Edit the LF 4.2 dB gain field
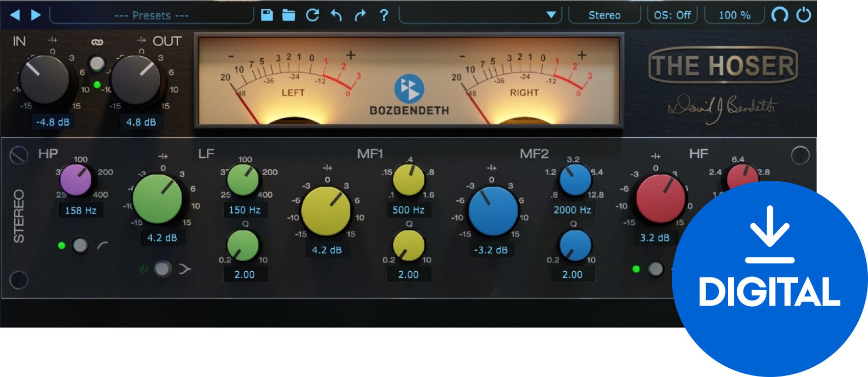This screenshot has height=377, width=868. click(162, 238)
